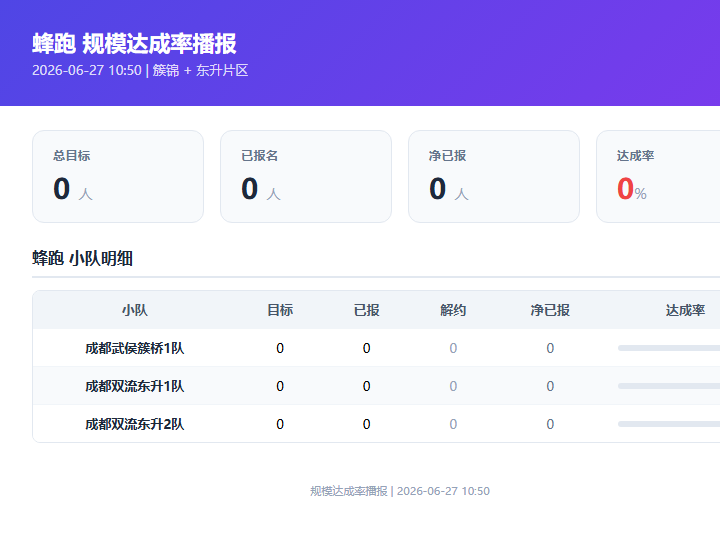Click the 目标 value for 成都双流东升2队

(280, 424)
